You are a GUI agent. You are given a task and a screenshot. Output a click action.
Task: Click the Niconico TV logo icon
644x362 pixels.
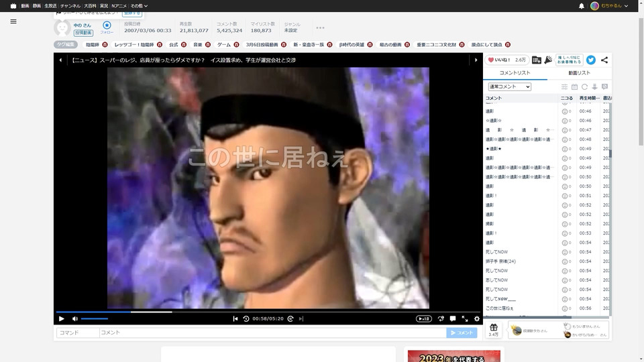tap(13, 6)
